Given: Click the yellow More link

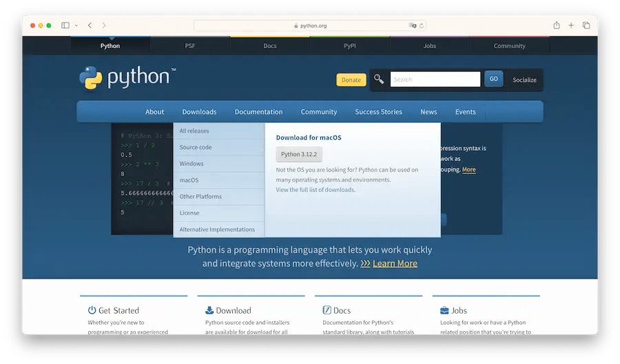Looking at the screenshot, I should 469,169.
